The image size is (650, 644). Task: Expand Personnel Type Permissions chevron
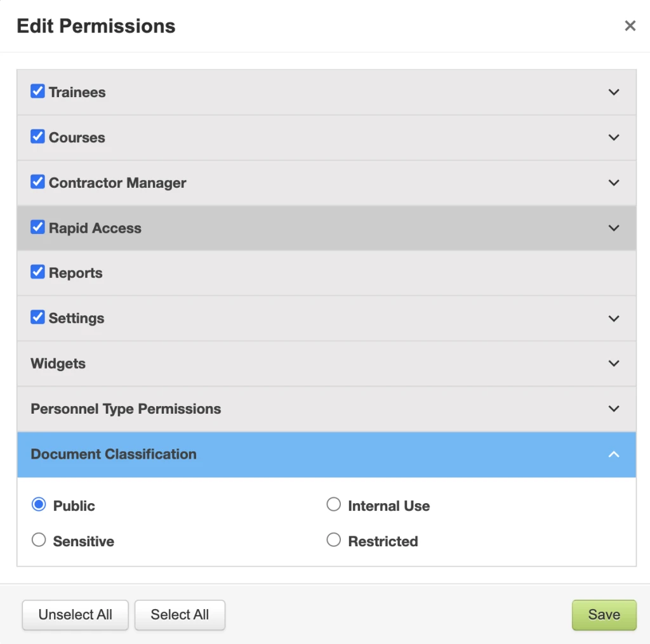pyautogui.click(x=614, y=409)
